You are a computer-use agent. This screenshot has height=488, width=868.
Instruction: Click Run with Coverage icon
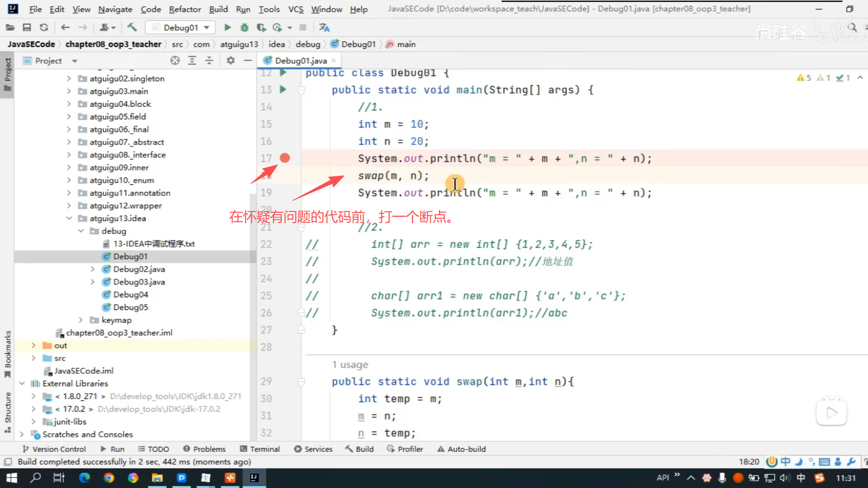tap(261, 28)
